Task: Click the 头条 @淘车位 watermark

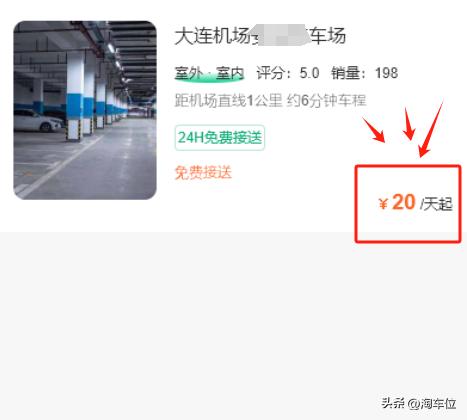Action: pyautogui.click(x=419, y=403)
